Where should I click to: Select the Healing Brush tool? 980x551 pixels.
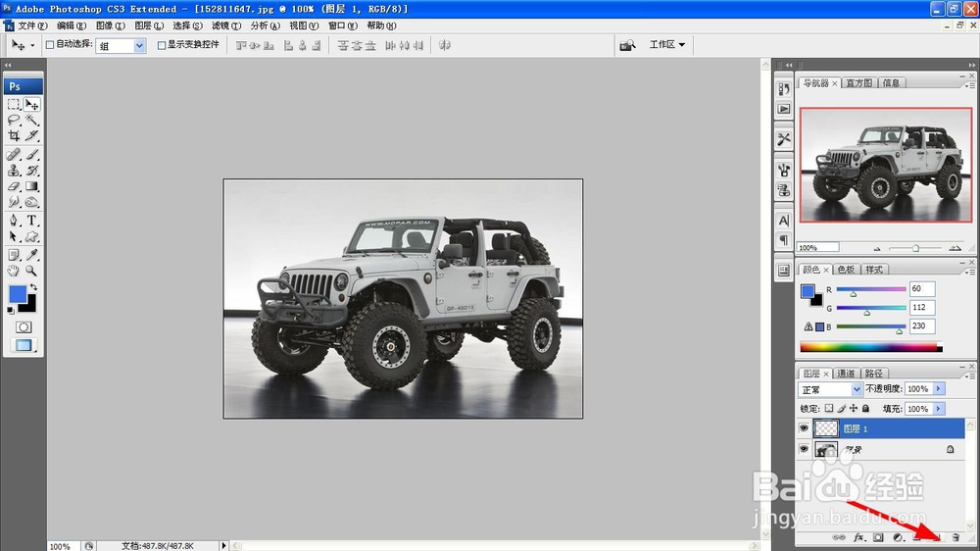point(14,155)
